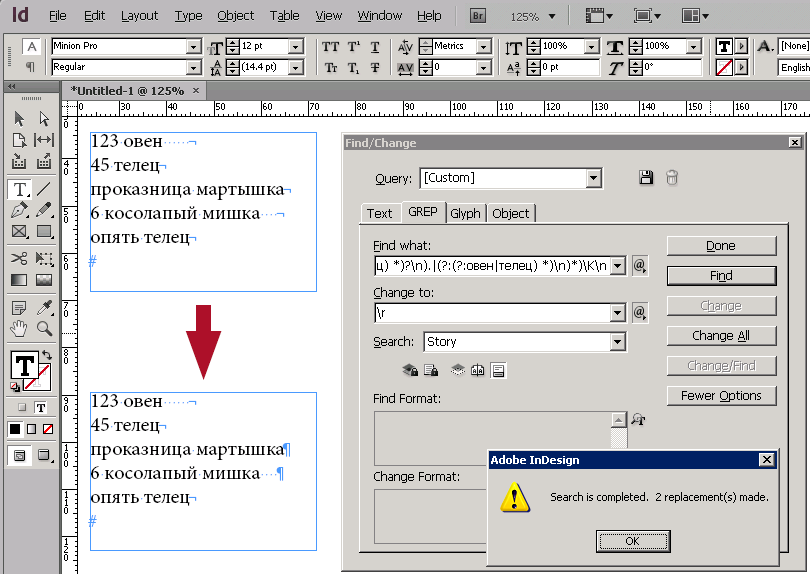The height and width of the screenshot is (574, 810).
Task: Open the Edit menu
Action: click(x=95, y=16)
